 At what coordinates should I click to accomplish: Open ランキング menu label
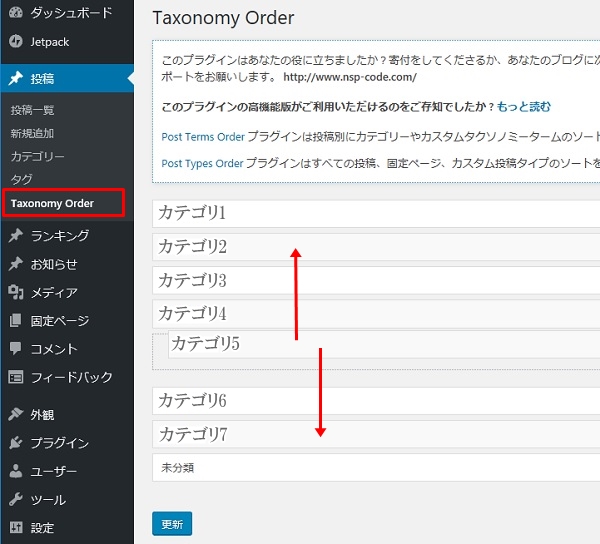coord(60,235)
